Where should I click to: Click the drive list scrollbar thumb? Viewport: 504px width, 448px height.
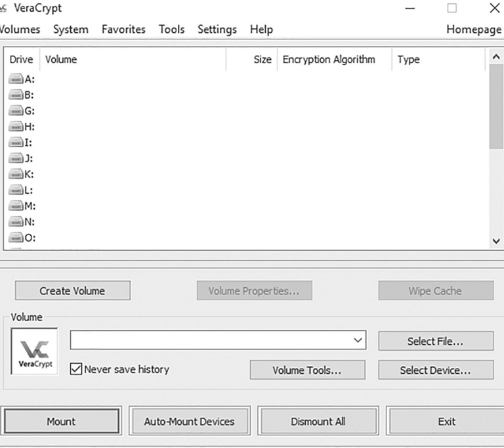496,106
